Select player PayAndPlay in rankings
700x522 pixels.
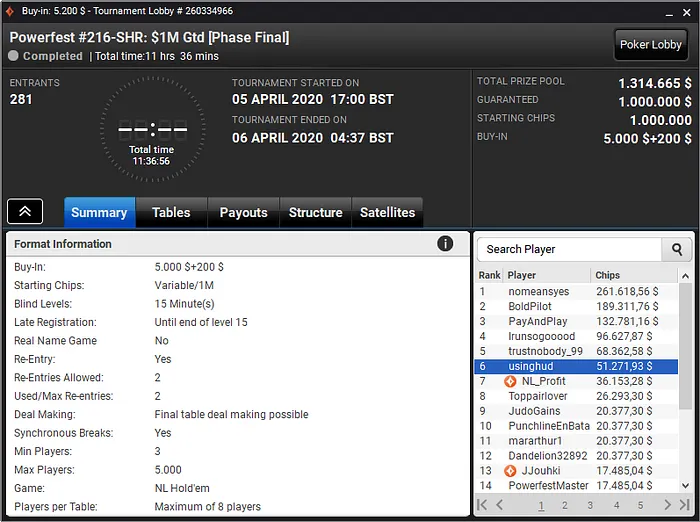[x=576, y=322]
